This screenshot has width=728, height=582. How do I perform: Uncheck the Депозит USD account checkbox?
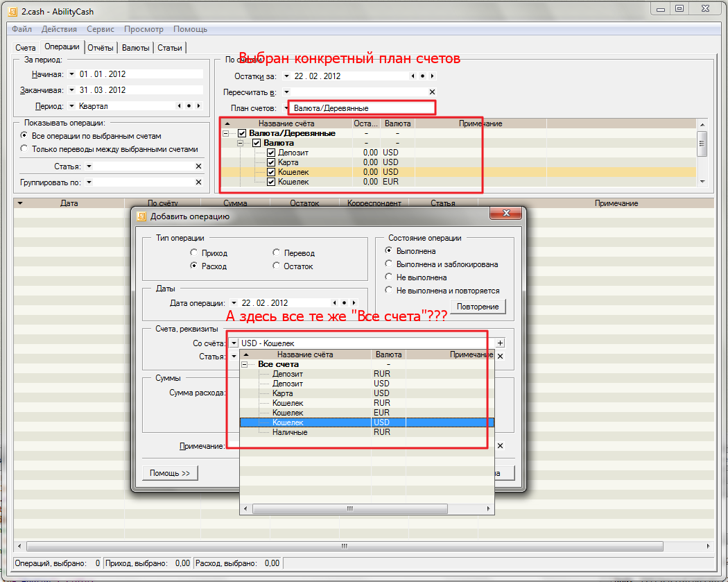pos(271,153)
